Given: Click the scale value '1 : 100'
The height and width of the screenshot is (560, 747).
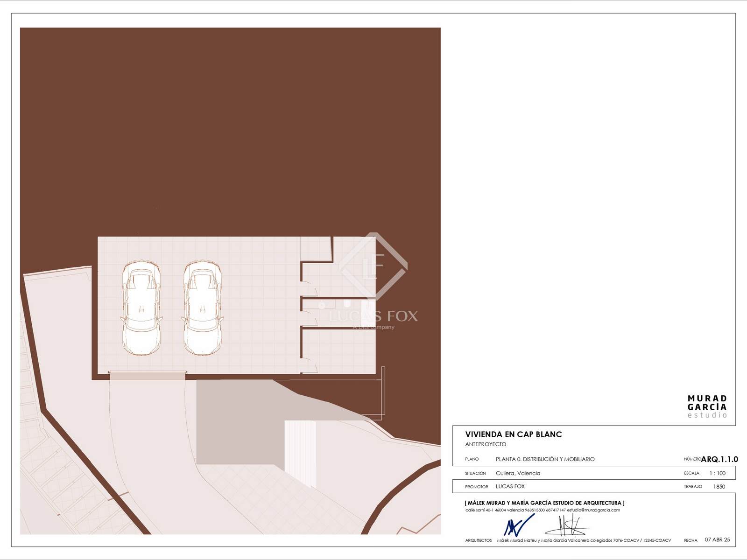Looking at the screenshot, I should (718, 473).
